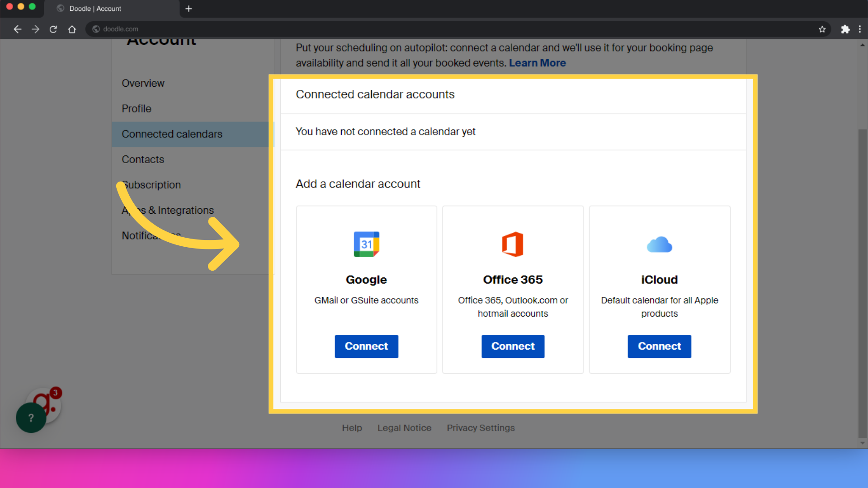Click the browser back arrow
This screenshot has width=868, height=488.
[x=17, y=29]
